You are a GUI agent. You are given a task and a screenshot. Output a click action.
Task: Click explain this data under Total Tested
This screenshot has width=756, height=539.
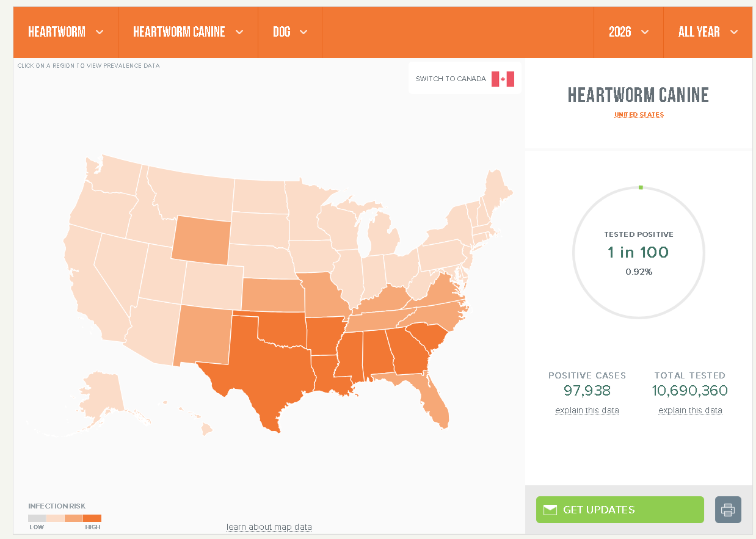click(690, 410)
